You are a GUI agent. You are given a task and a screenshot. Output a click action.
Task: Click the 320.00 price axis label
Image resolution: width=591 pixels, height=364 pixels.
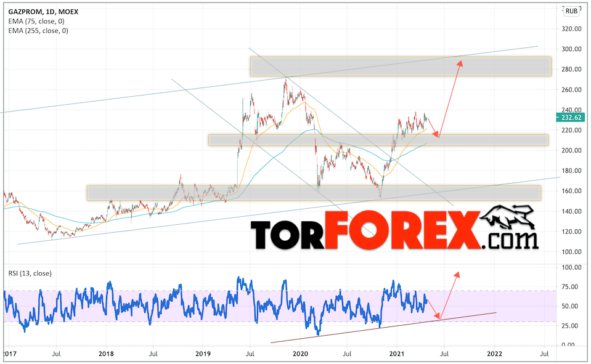[571, 28]
